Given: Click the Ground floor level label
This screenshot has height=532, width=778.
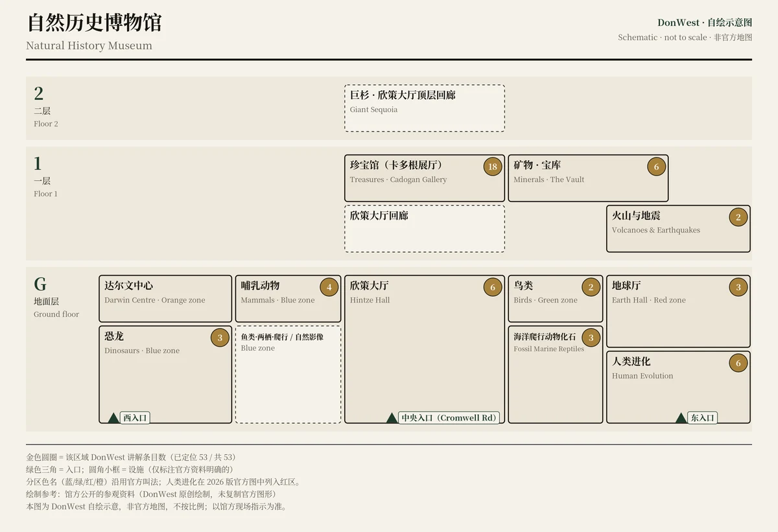Looking at the screenshot, I should pos(56,314).
